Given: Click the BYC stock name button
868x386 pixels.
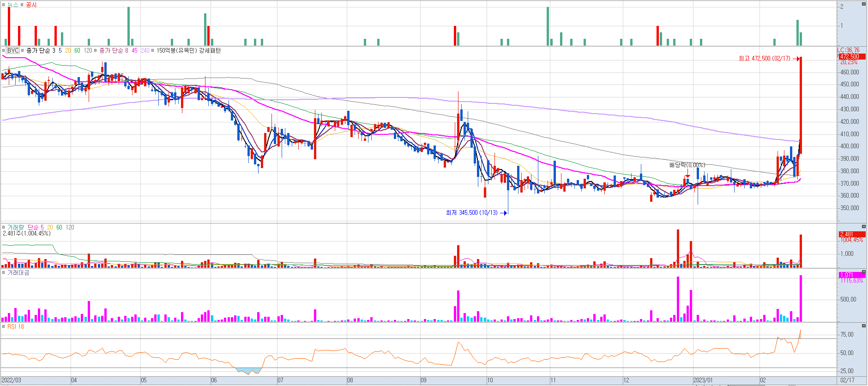Looking at the screenshot, I should tap(13, 50).
